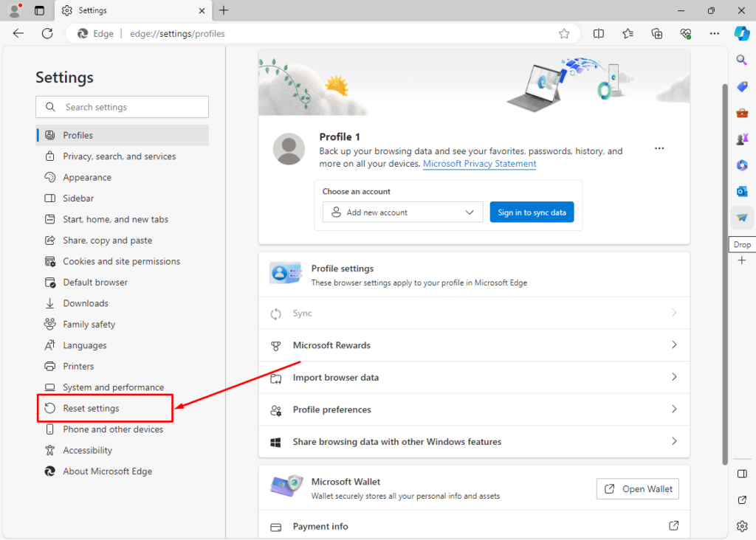Open the Add new account dropdown
Image resolution: width=756 pixels, height=540 pixels.
point(402,212)
